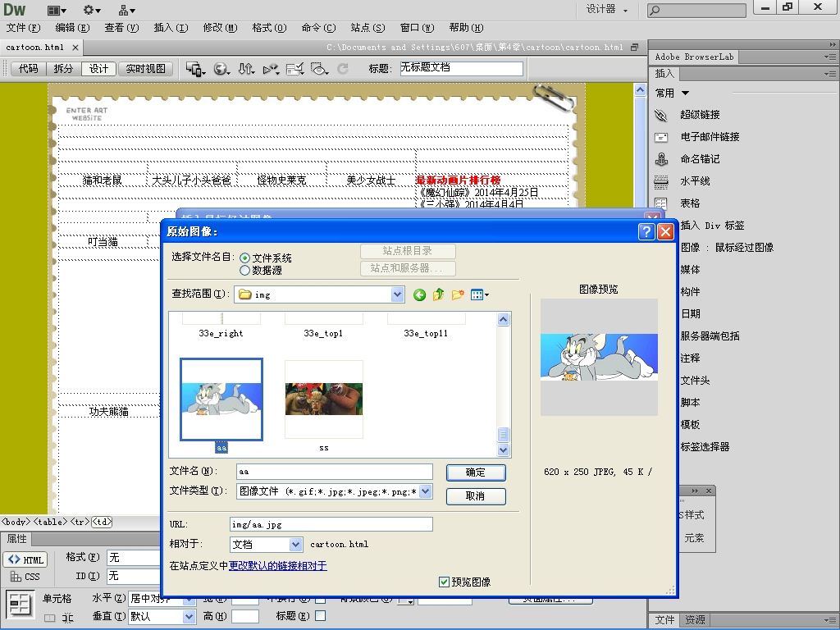Open the 站点 menu

(x=367, y=28)
